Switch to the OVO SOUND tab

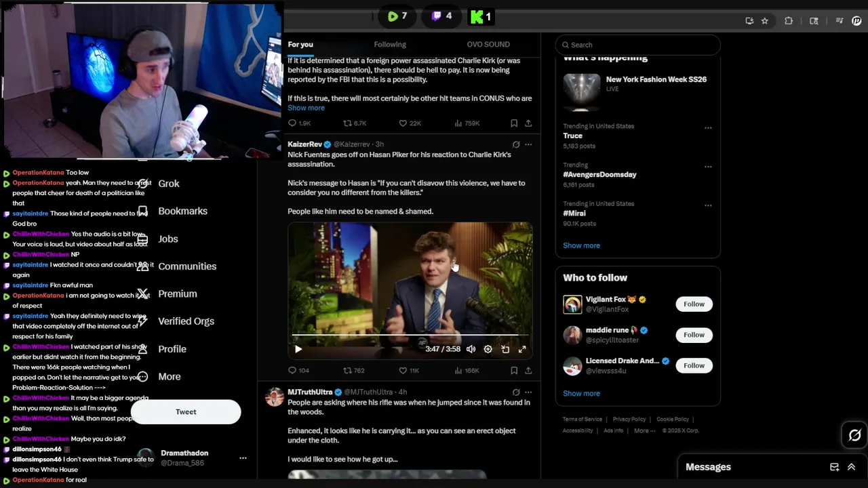[488, 45]
